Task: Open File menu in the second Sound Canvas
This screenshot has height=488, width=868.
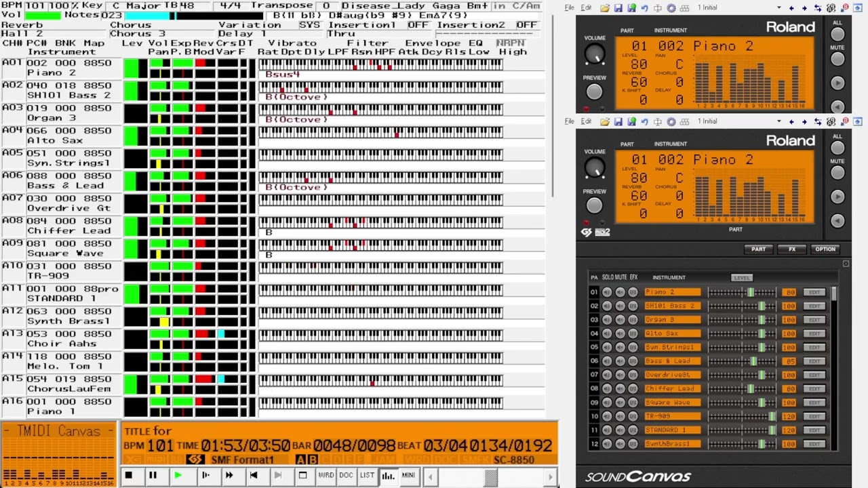Action: point(569,121)
